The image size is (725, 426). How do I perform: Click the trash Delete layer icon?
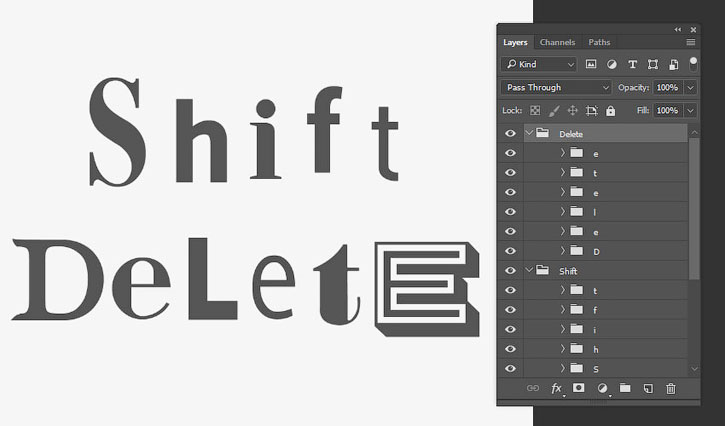click(671, 389)
